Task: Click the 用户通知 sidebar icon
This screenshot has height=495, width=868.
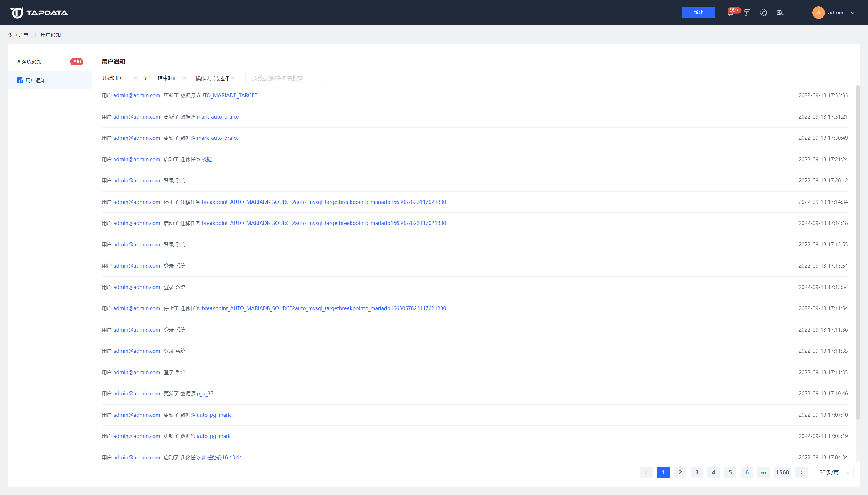Action: [x=20, y=80]
